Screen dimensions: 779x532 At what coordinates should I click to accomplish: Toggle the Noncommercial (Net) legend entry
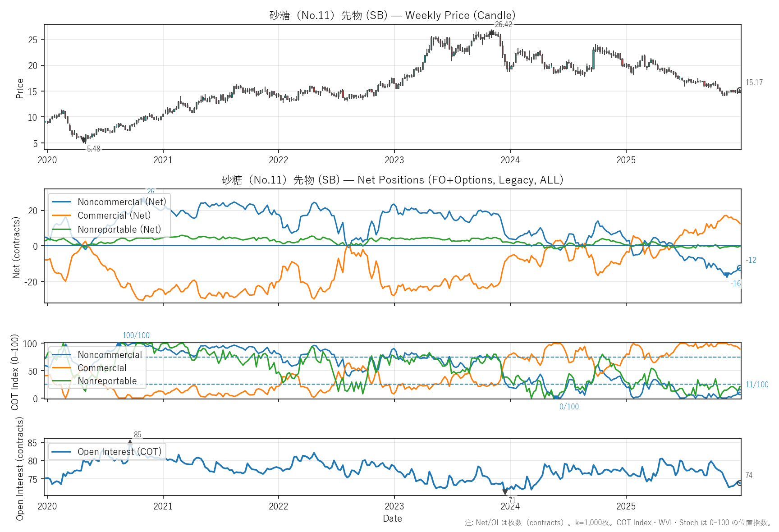point(122,202)
